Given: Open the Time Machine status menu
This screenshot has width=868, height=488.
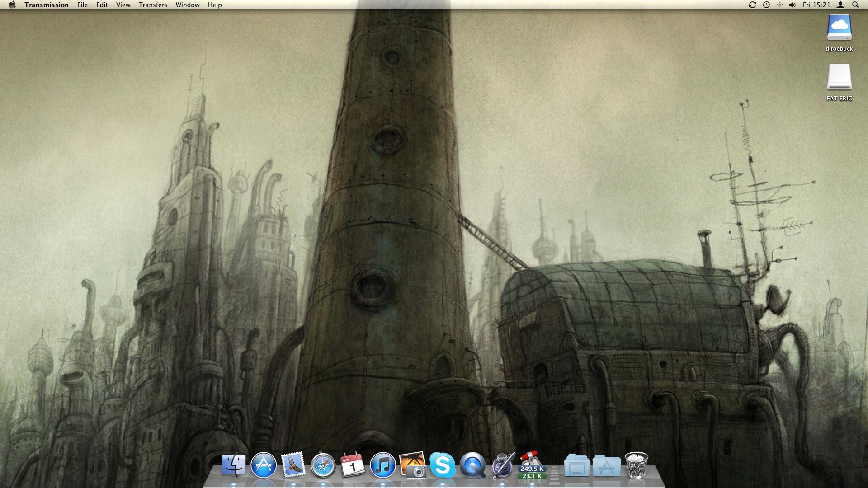Looking at the screenshot, I should (x=766, y=5).
